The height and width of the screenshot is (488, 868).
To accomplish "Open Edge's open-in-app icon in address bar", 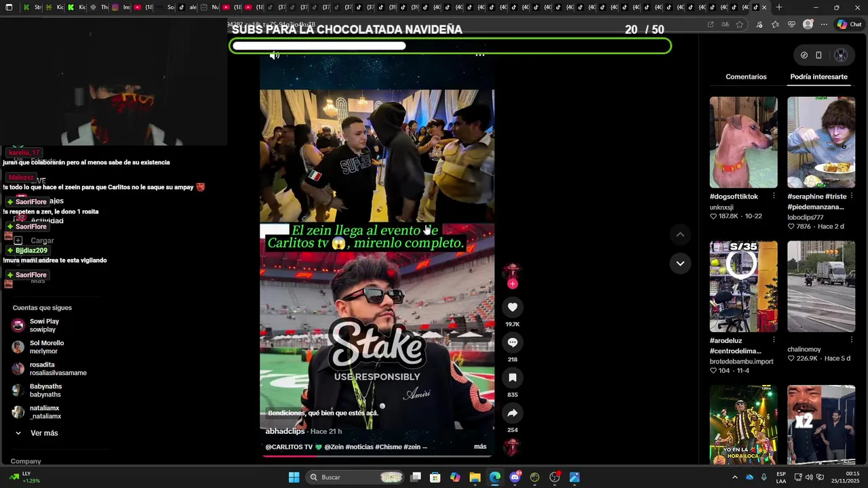I will (710, 24).
